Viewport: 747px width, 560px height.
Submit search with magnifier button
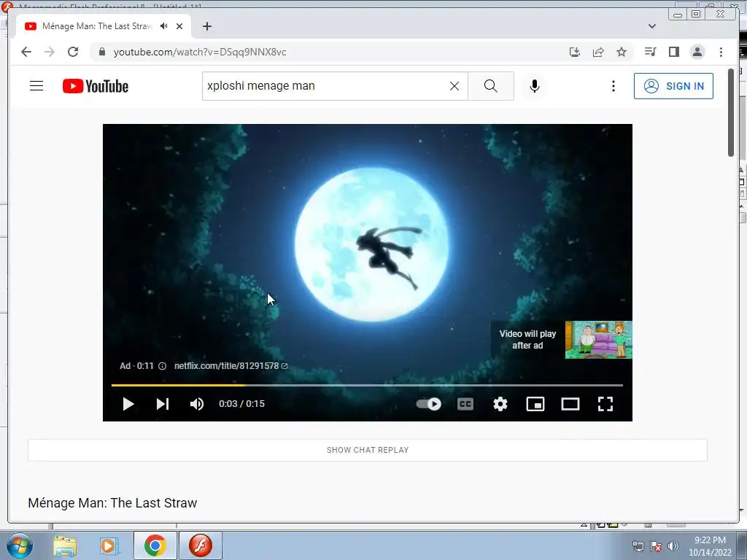[x=491, y=86]
